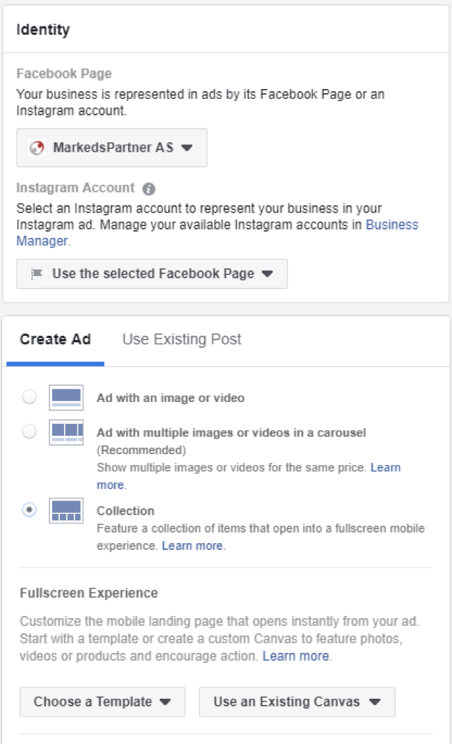
Task: Click the MarkedsPartner AS page logo icon
Action: 37,148
